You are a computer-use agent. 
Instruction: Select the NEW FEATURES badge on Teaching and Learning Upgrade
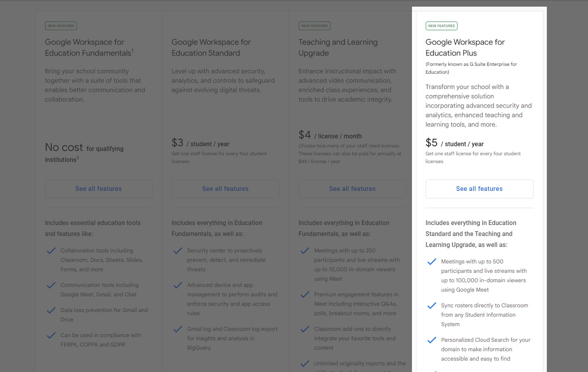coord(314,25)
